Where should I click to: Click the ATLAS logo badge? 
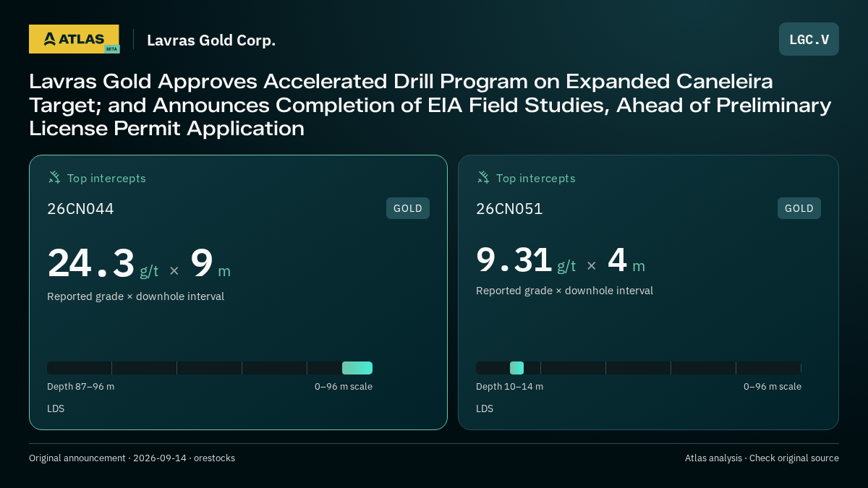(74, 39)
